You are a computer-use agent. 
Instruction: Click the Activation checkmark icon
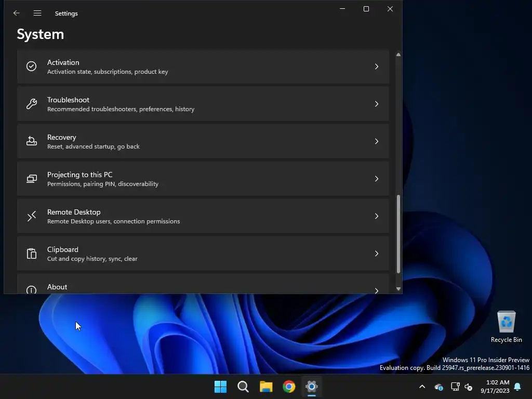[32, 66]
